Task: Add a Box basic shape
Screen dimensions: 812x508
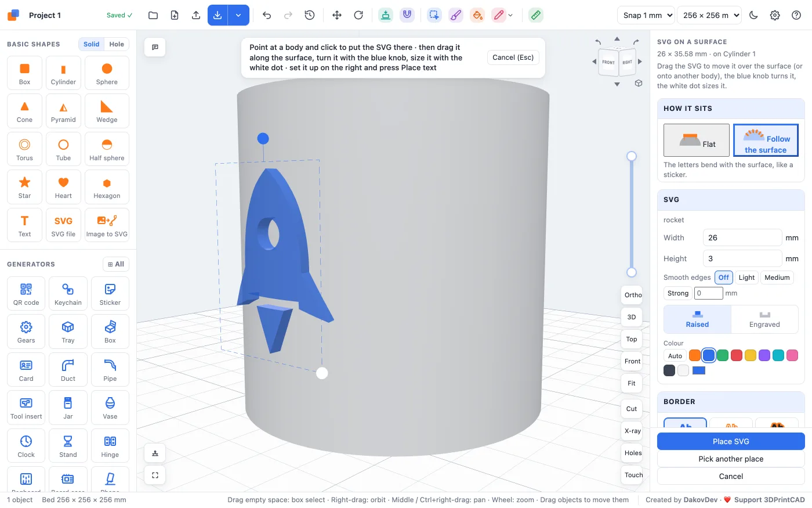Action: (x=24, y=73)
